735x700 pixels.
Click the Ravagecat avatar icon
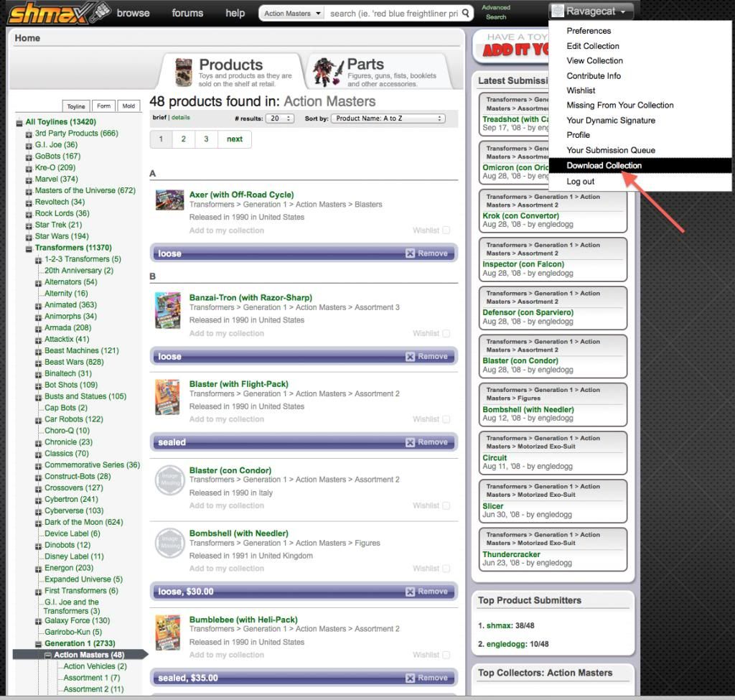point(557,11)
